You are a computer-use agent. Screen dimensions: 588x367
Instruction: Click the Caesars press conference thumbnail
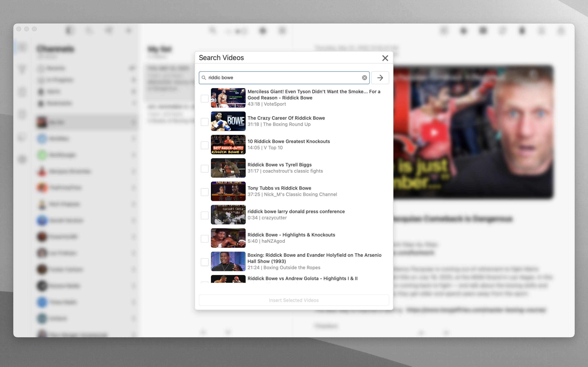228,214
